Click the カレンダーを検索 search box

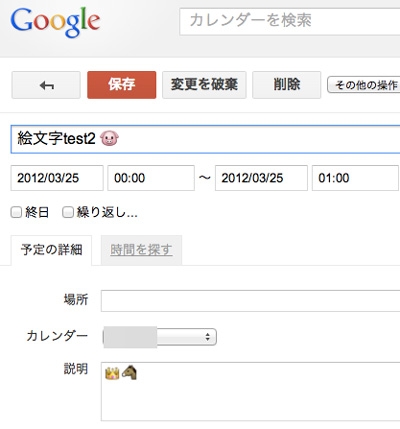pyautogui.click(x=290, y=22)
